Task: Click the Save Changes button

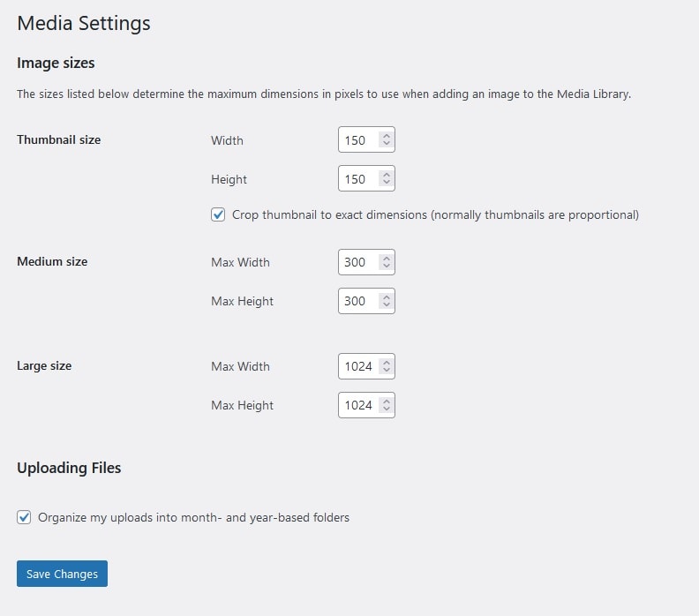Action: (x=62, y=574)
